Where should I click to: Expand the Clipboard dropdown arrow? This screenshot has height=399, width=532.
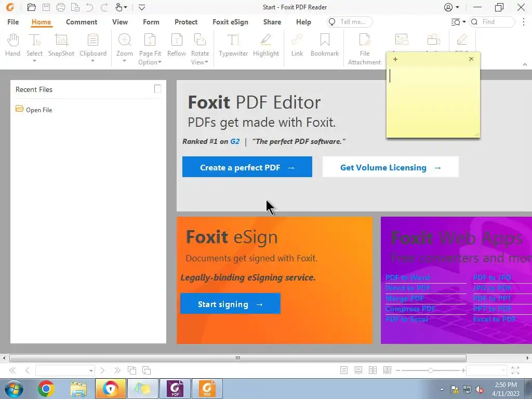[92, 61]
